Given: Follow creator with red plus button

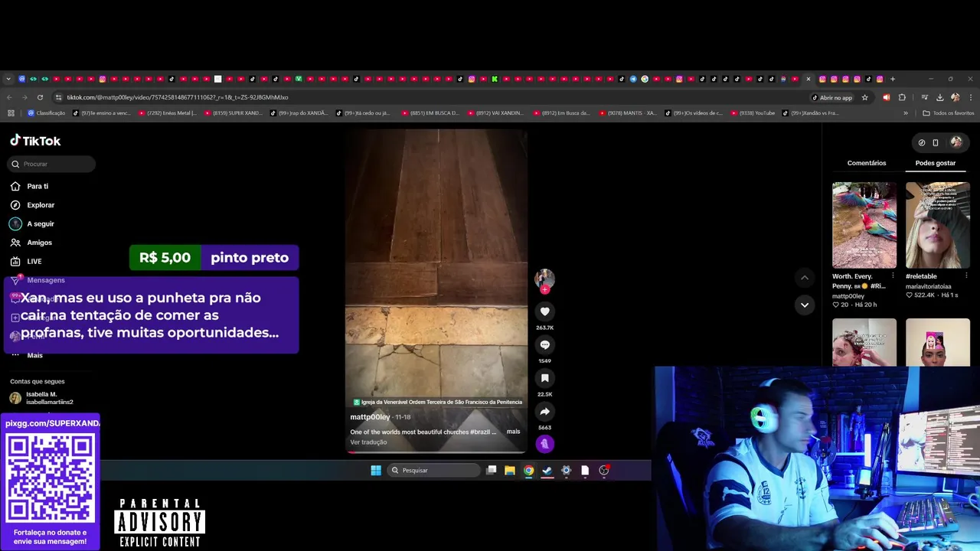Looking at the screenshot, I should 544,290.
